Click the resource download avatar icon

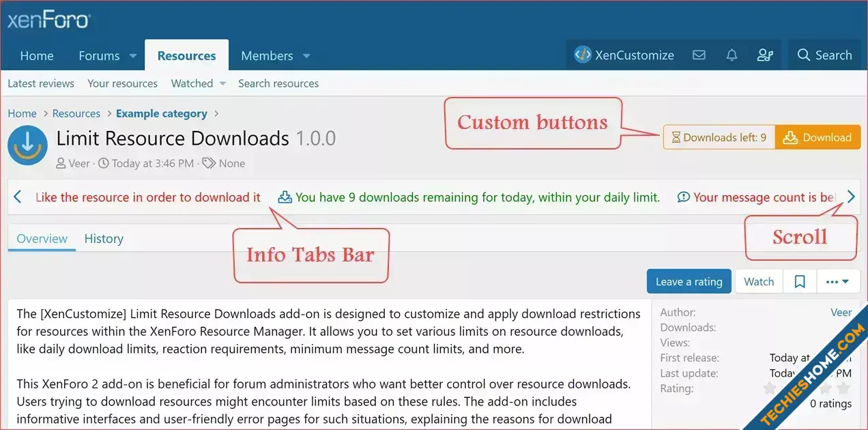pos(27,145)
